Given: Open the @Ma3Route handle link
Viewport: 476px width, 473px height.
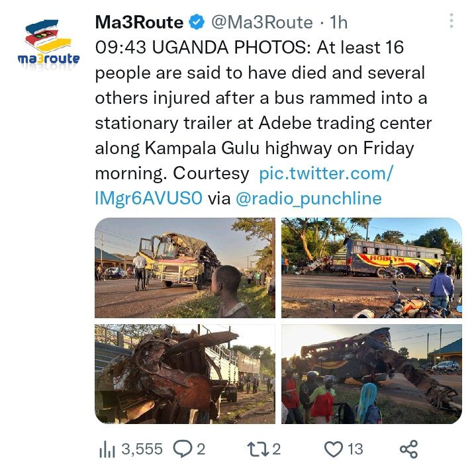Looking at the screenshot, I should 262,22.
